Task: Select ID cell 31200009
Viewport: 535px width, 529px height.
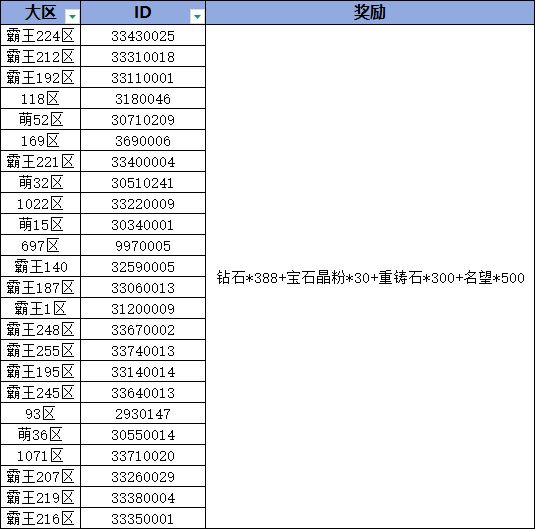Action: tap(143, 308)
